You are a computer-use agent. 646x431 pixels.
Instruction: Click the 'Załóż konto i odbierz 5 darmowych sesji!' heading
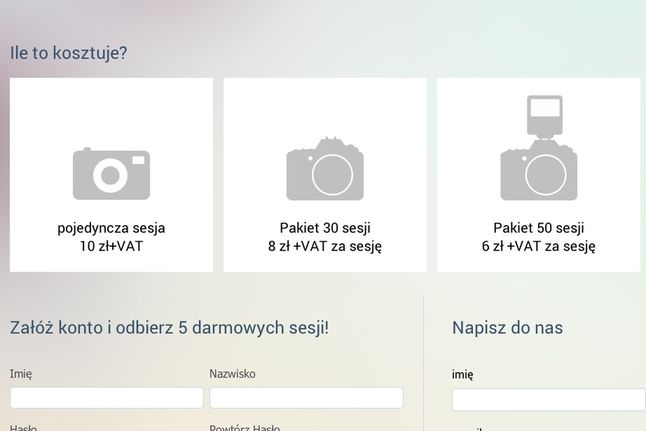pos(169,327)
